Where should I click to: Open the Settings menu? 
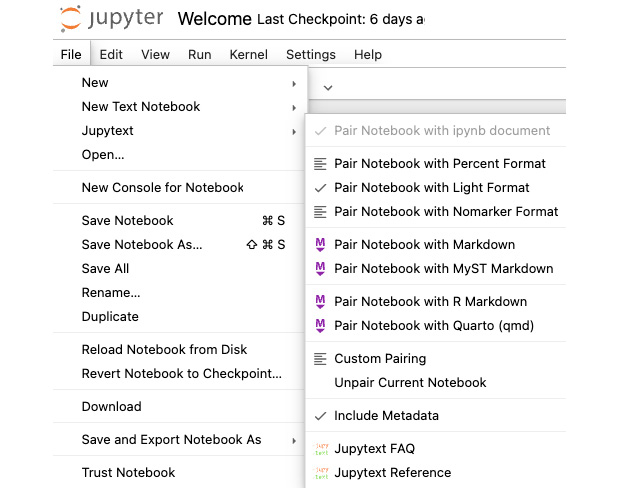(x=310, y=55)
